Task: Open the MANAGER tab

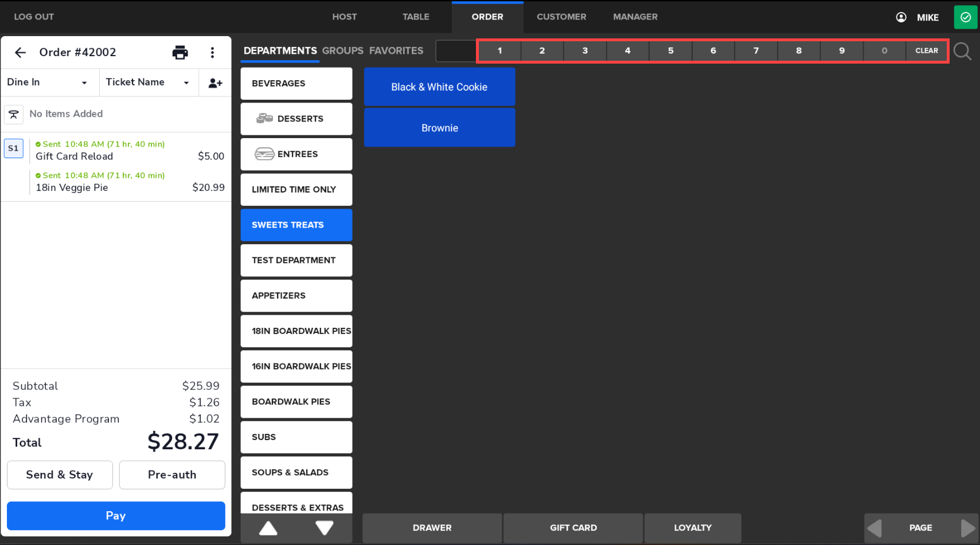Action: (635, 17)
